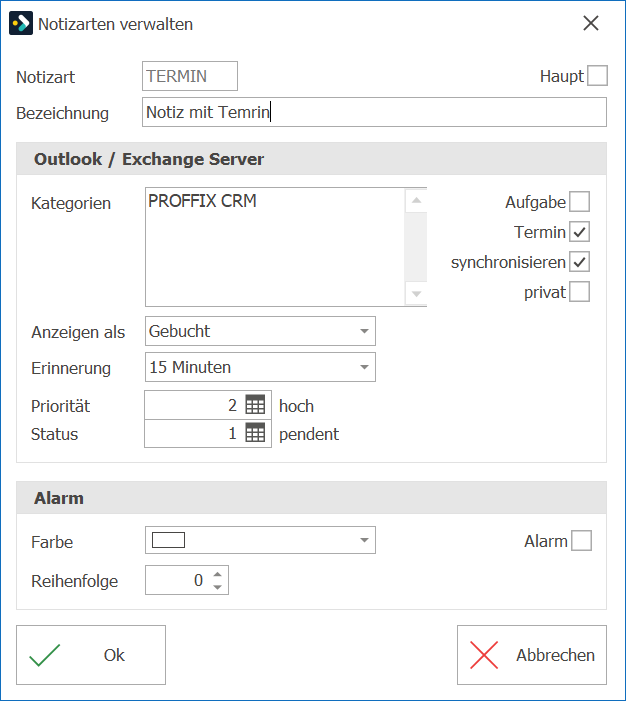Screen dimensions: 626x701
Task: Enable the Alarm checkbox
Action: [x=581, y=541]
